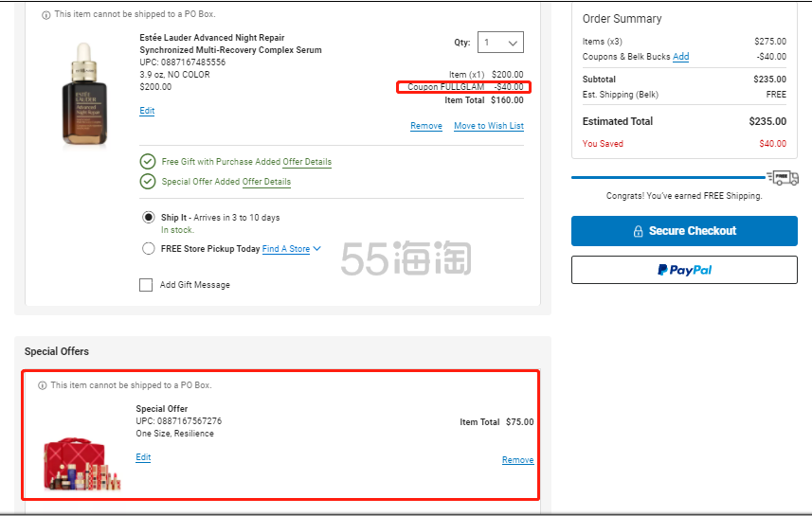Click the Secure Checkout button
Screen dimensions: 812x516
(x=684, y=231)
